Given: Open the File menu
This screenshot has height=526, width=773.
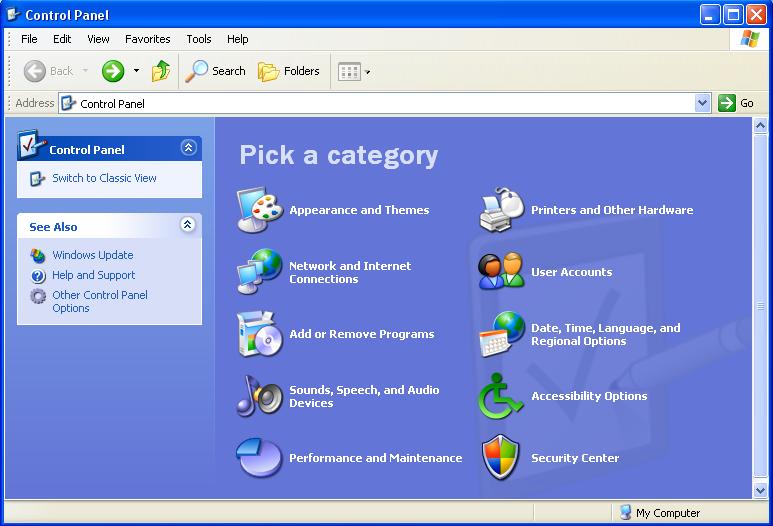Looking at the screenshot, I should (29, 39).
